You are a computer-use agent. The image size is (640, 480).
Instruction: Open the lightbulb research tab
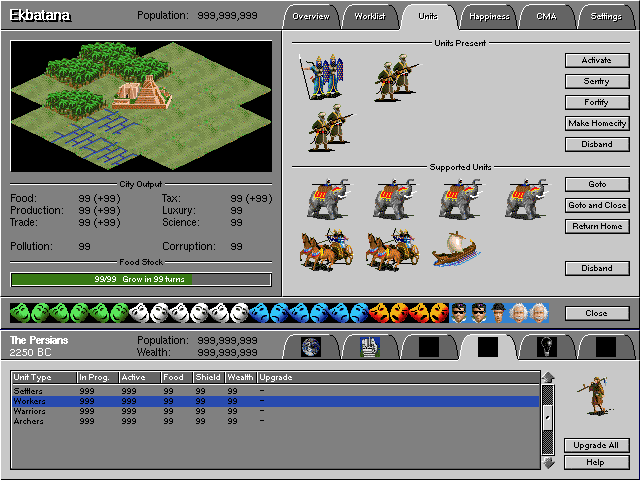coord(547,347)
